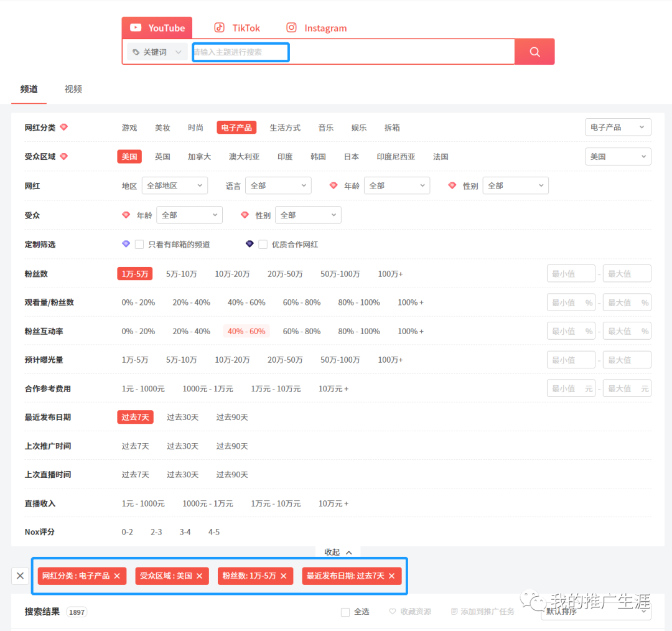Select the 4-5 Nox评分 range
The height and width of the screenshot is (631, 672).
pos(214,532)
